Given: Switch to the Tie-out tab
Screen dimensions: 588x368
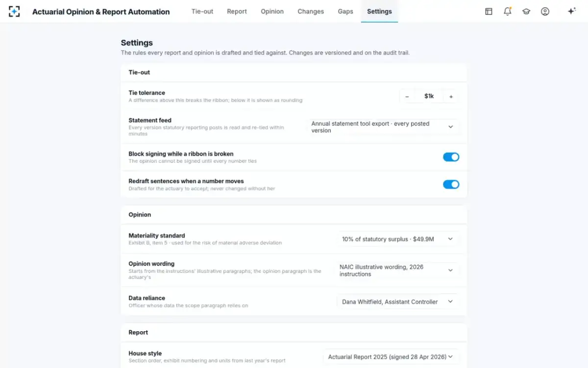Looking at the screenshot, I should tap(202, 11).
